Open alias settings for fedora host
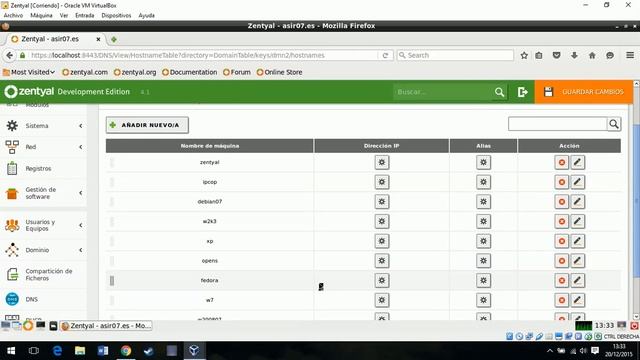 [483, 280]
